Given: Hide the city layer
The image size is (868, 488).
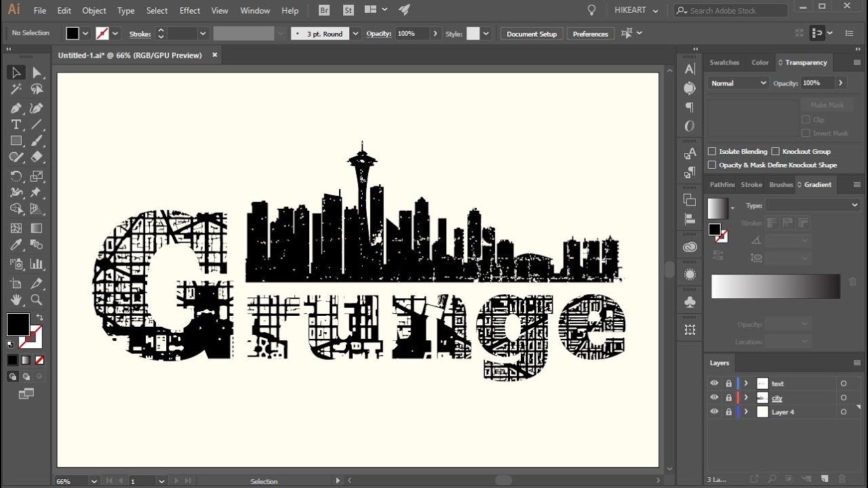Looking at the screenshot, I should (x=714, y=398).
